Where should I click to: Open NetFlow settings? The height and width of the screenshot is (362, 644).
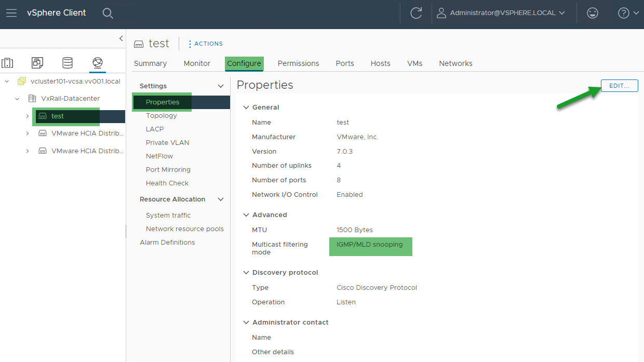159,156
